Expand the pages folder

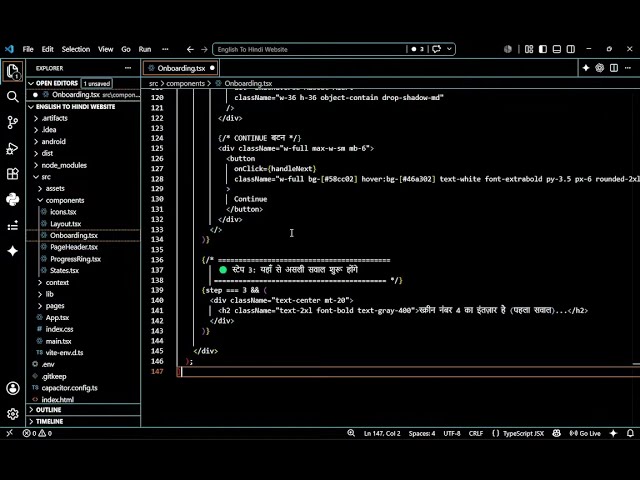tap(55, 306)
